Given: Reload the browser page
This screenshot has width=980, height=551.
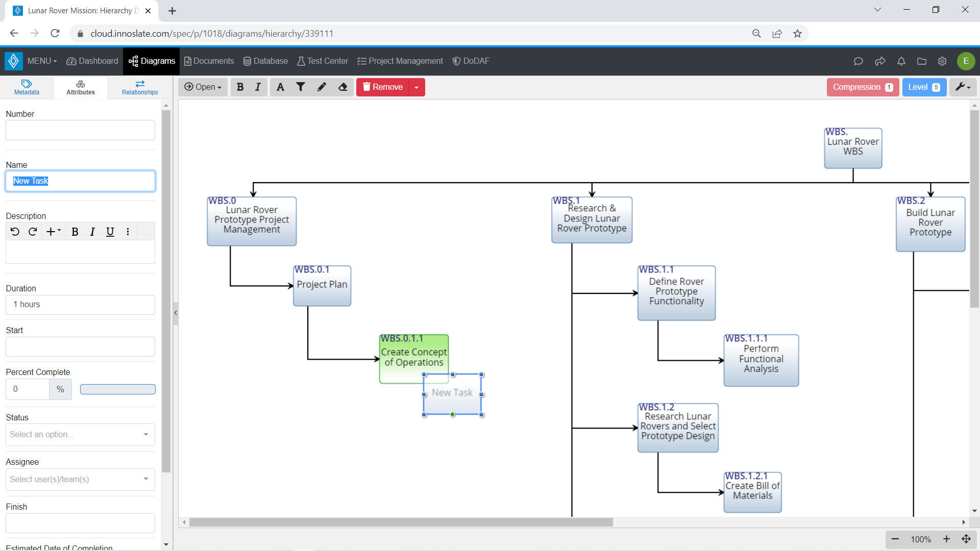Looking at the screenshot, I should click(x=55, y=34).
